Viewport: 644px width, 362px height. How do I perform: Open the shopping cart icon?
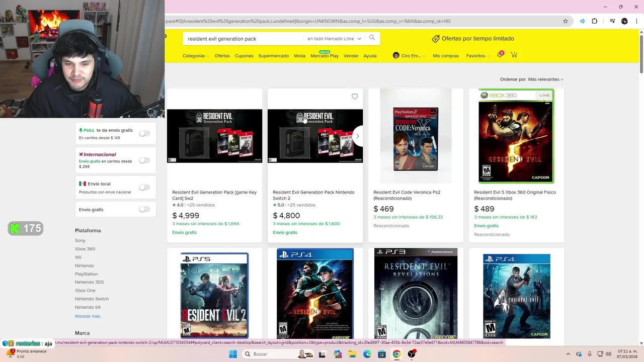pyautogui.click(x=514, y=55)
